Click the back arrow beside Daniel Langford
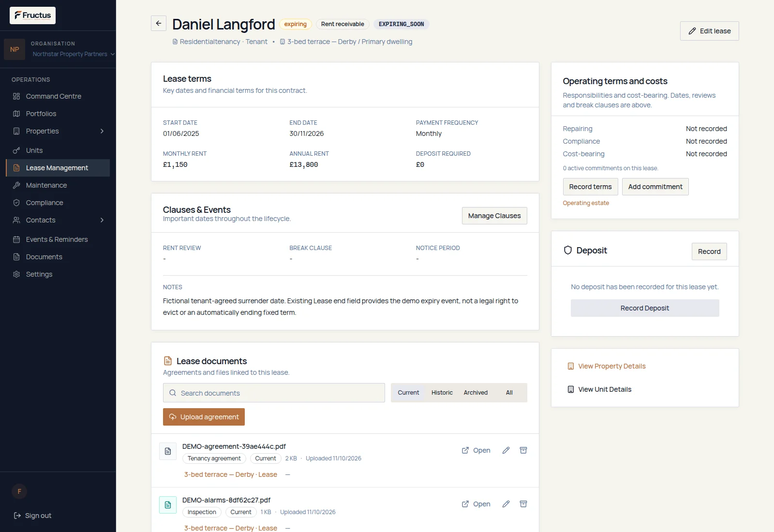The height and width of the screenshot is (532, 774). point(159,23)
